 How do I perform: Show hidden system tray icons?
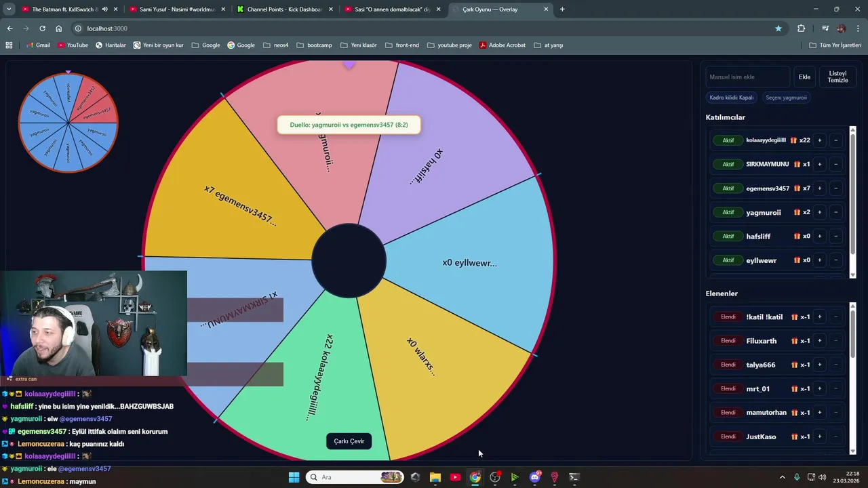pyautogui.click(x=782, y=477)
